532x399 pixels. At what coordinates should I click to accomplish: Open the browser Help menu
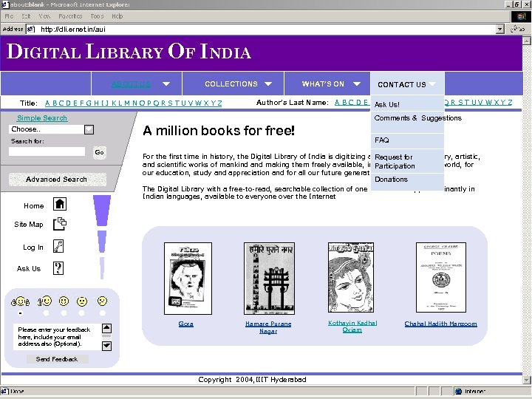pyautogui.click(x=117, y=16)
